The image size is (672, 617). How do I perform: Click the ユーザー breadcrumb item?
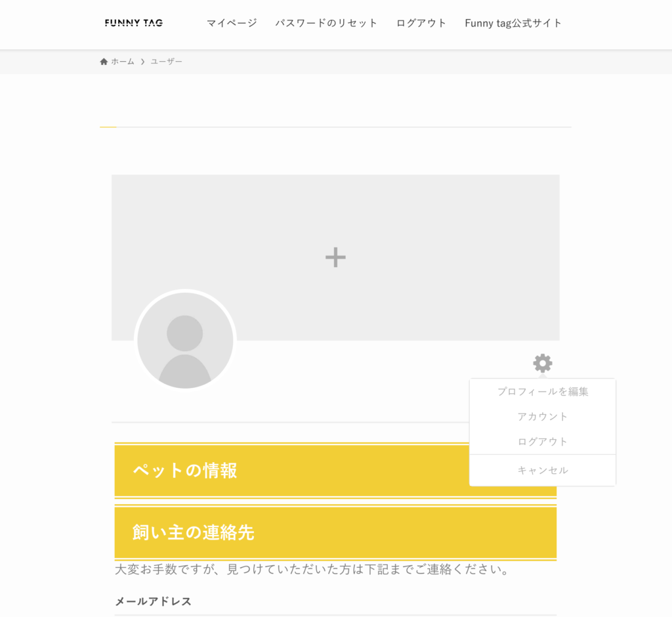(x=167, y=62)
